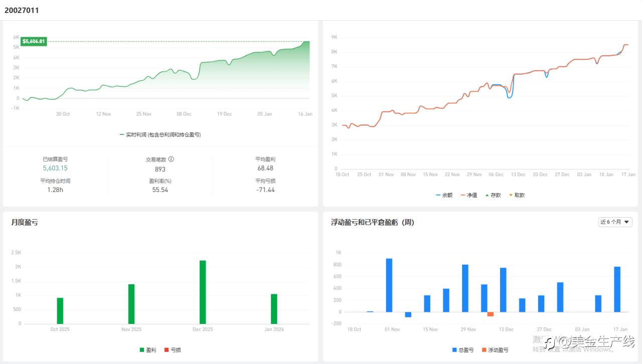Click the orange floating loss bar
The height and width of the screenshot is (364, 642).
(x=491, y=314)
